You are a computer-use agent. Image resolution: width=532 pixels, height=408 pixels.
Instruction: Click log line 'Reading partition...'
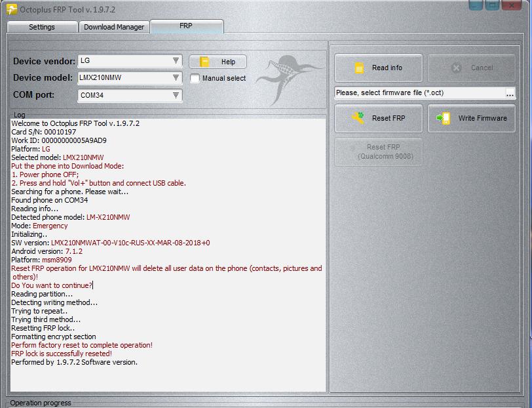[42, 294]
